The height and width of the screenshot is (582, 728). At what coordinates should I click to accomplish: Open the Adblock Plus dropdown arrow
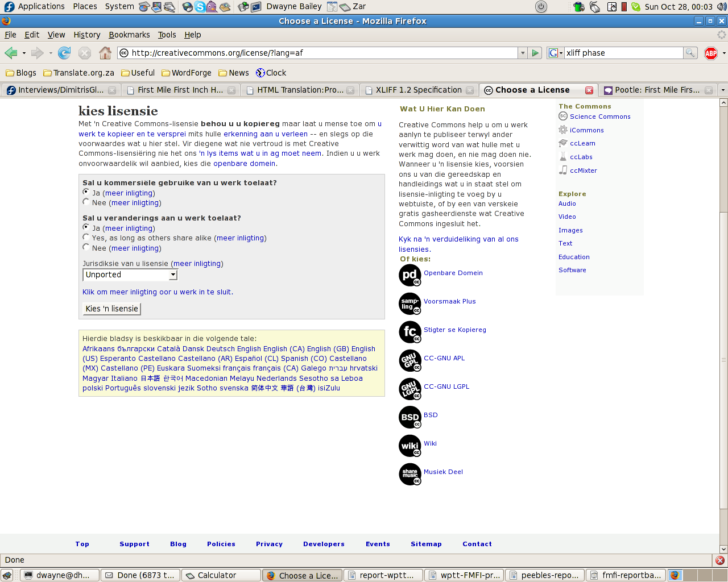[723, 53]
